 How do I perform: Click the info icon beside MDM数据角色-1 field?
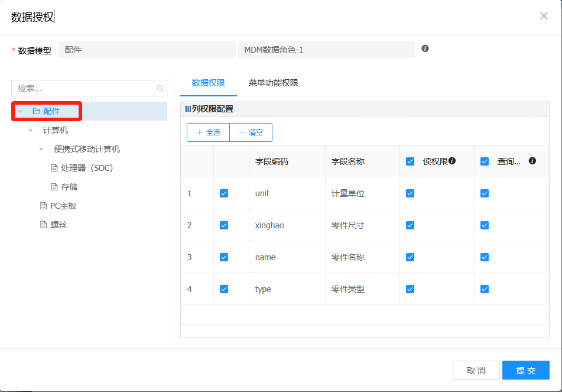pos(425,48)
